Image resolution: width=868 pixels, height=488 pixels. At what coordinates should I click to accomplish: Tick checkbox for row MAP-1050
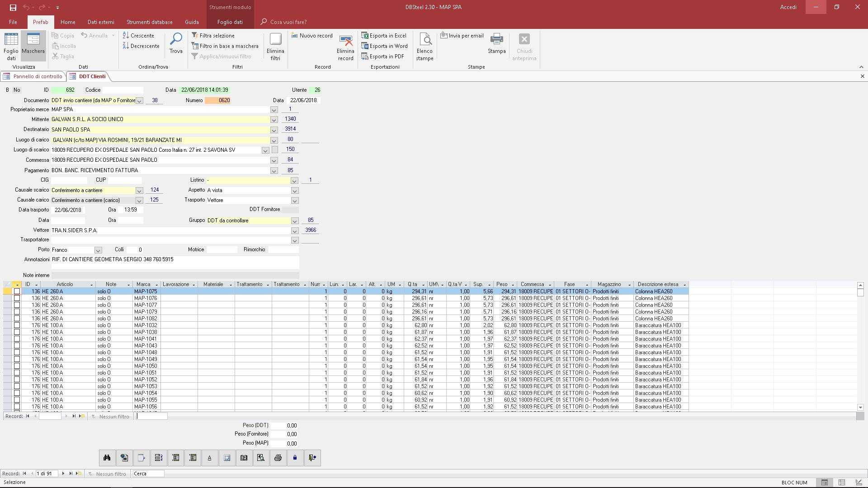click(17, 366)
